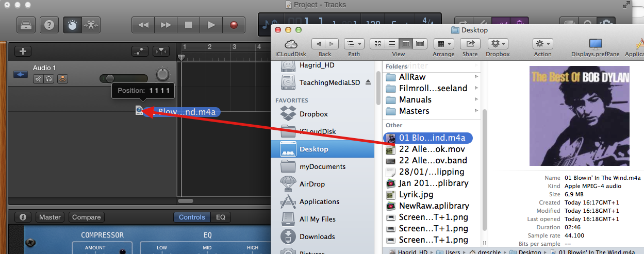Image resolution: width=644 pixels, height=254 pixels.
Task: Select the Audio 1 track name
Action: point(44,68)
